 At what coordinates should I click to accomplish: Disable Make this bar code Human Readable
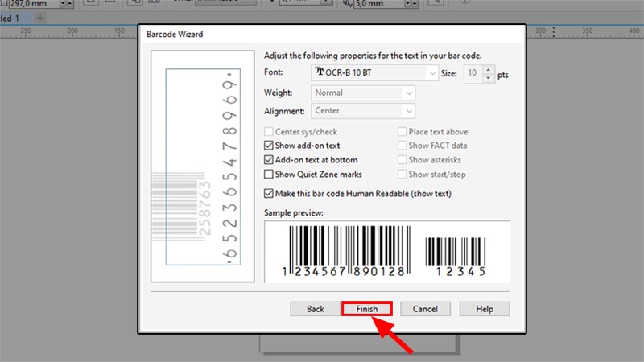click(x=269, y=194)
